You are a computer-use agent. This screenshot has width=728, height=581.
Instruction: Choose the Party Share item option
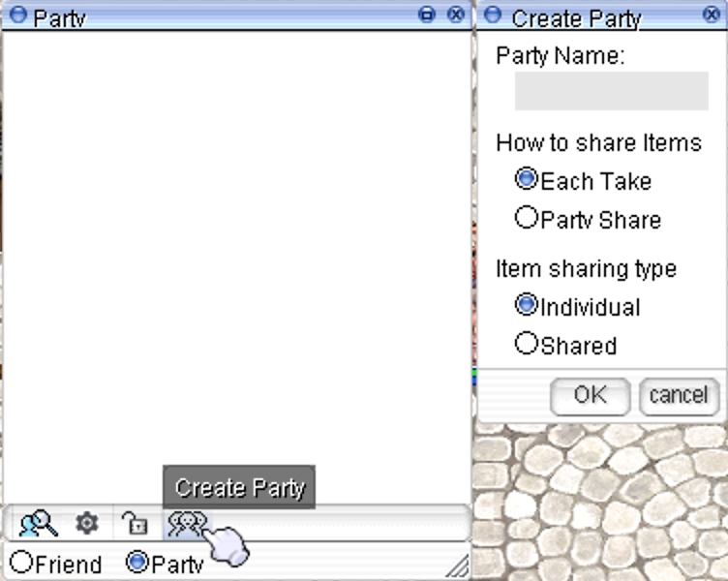527,218
